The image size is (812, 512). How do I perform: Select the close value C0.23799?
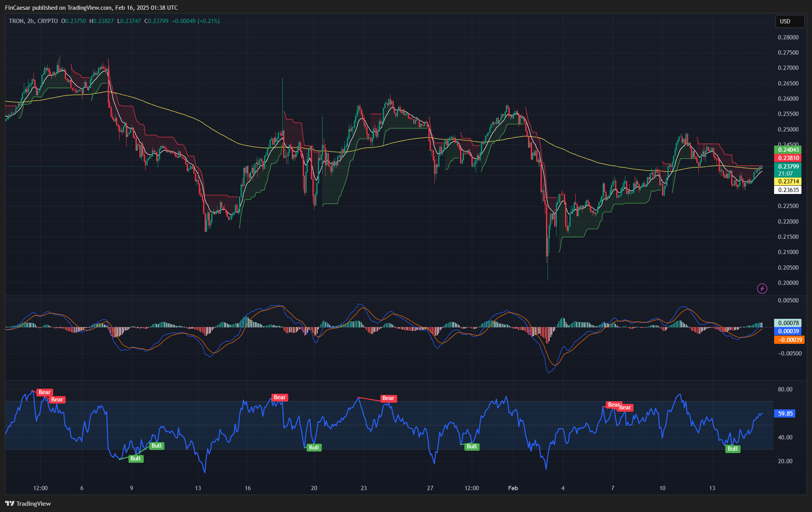pyautogui.click(x=156, y=21)
